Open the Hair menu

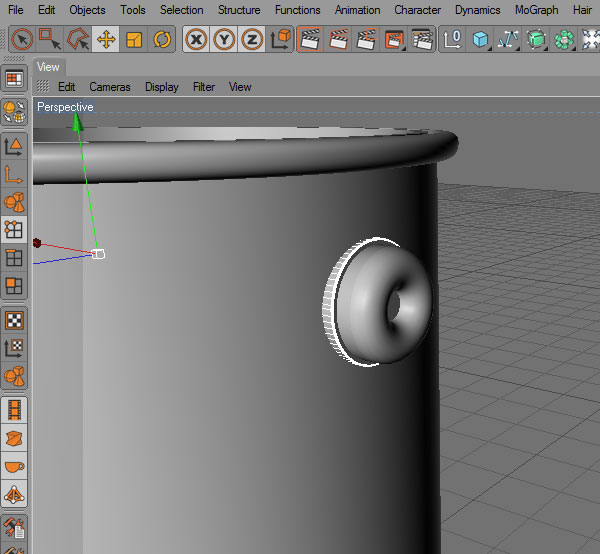click(582, 10)
